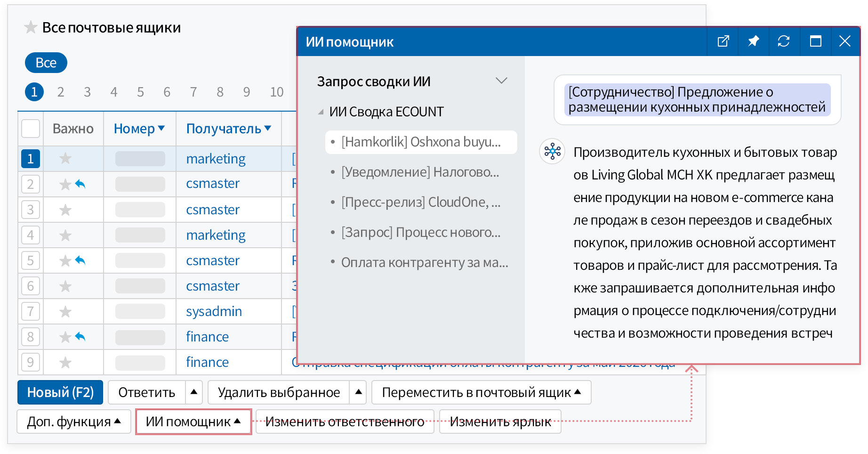Open finance recipient link in row 9
This screenshot has height=454, width=868.
(208, 362)
